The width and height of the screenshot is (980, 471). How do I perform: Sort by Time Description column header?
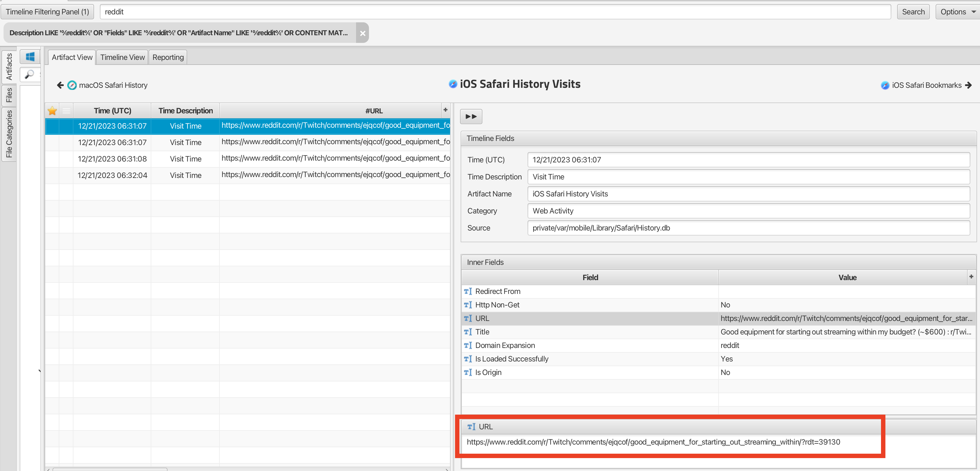tap(185, 111)
